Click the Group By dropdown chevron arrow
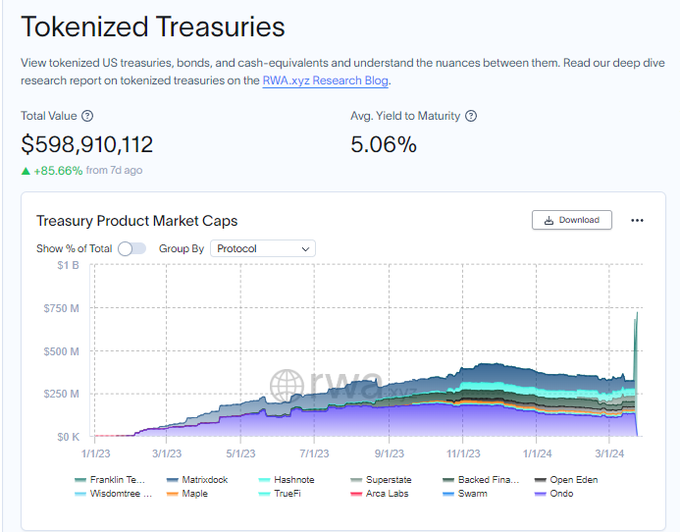The height and width of the screenshot is (532, 680). click(305, 249)
